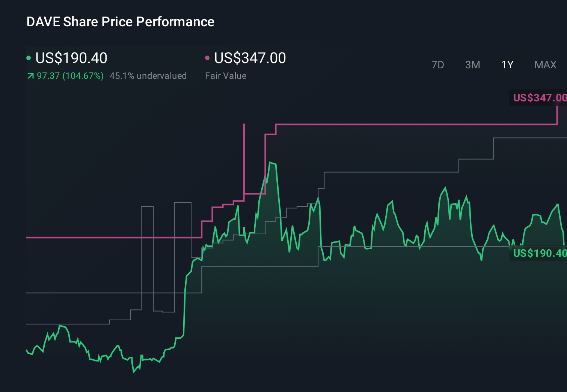The height and width of the screenshot is (392, 567).
Task: Click the US$347.00 Fair Value heading
Action: tap(249, 58)
